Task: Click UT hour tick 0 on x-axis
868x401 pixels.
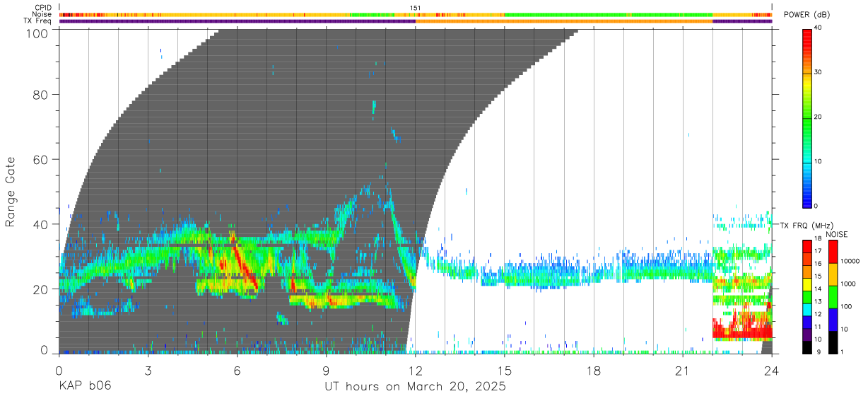Action: tap(59, 370)
